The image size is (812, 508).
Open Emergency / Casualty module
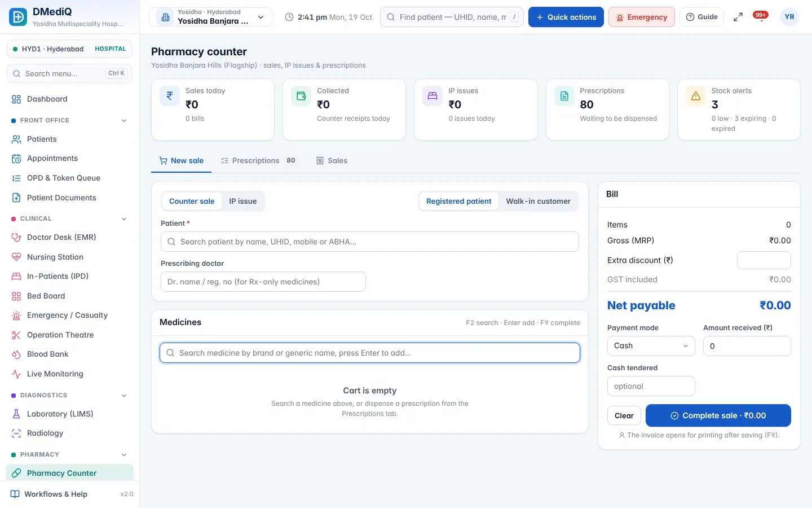click(69, 315)
